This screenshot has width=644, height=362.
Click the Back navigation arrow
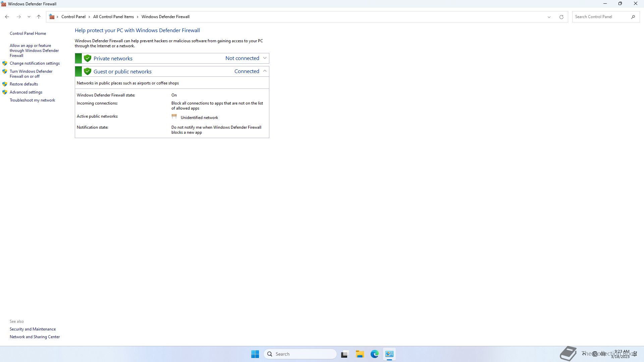(x=7, y=17)
